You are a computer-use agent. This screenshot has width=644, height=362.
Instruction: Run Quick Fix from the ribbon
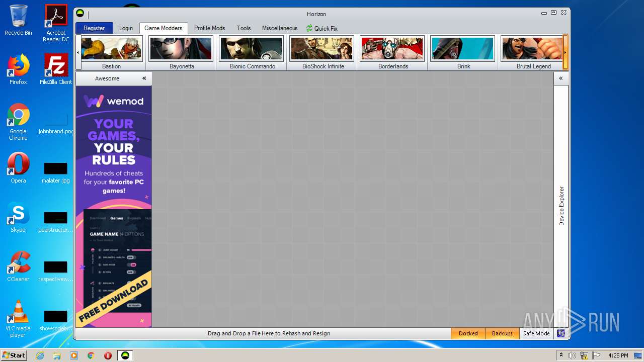322,29
